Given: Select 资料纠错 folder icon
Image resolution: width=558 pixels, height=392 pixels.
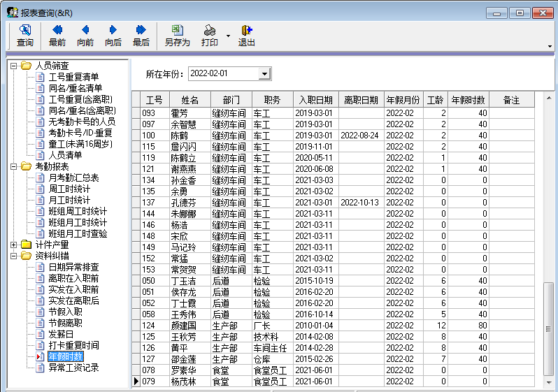Looking at the screenshot, I should 26,256.
